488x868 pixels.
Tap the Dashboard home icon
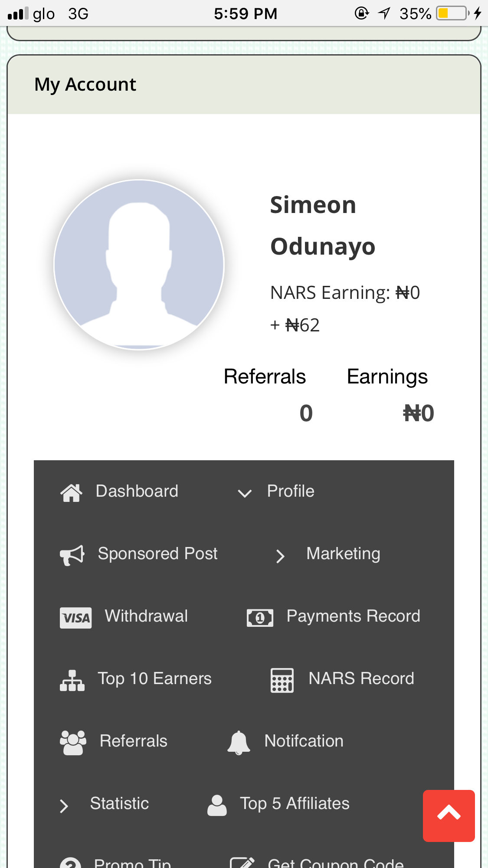point(71,492)
